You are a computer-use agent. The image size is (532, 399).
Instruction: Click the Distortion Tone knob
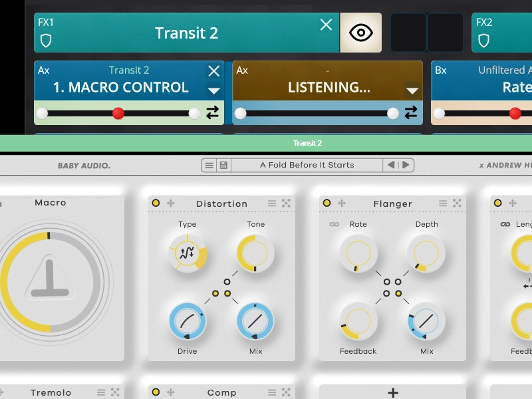coord(255,253)
